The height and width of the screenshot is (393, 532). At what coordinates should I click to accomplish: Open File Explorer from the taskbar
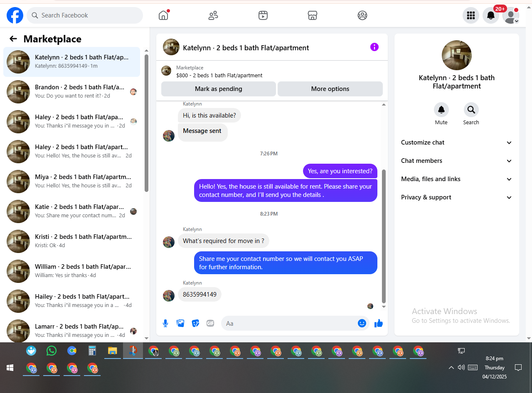point(112,351)
